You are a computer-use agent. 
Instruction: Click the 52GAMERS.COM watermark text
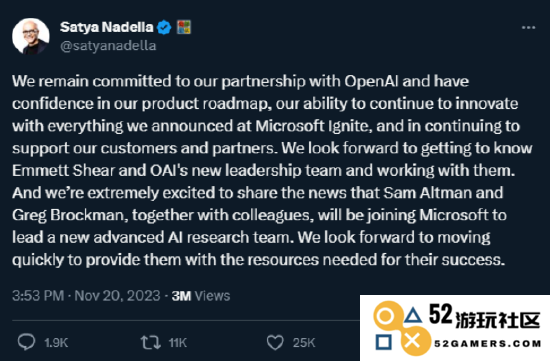click(x=488, y=343)
